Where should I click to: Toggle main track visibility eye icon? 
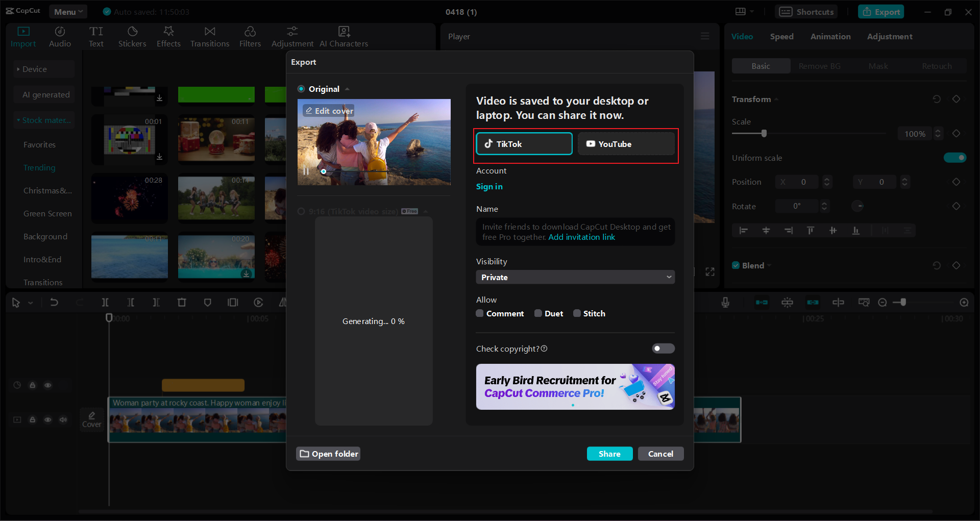click(x=48, y=420)
